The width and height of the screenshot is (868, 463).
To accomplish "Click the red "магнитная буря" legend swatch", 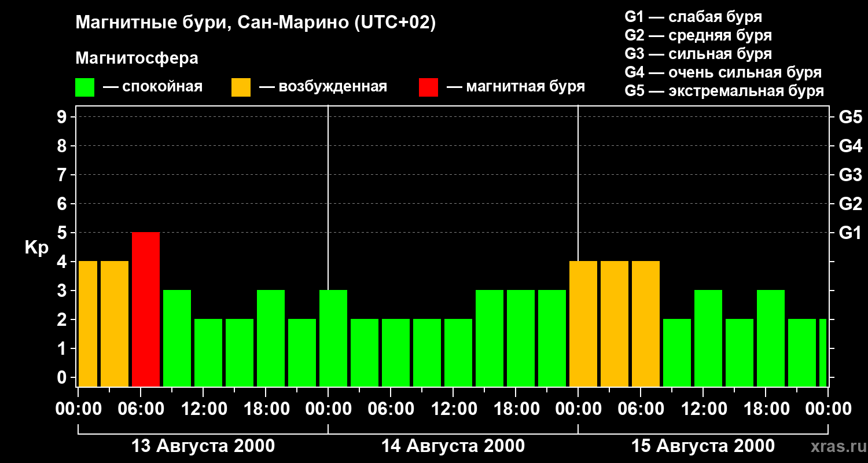I will 429,87.
